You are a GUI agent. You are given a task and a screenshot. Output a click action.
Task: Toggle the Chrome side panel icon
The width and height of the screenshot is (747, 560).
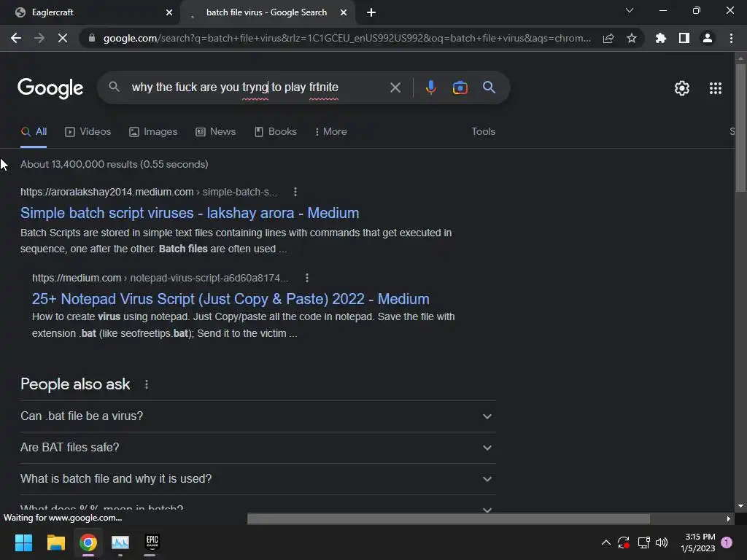(x=684, y=38)
